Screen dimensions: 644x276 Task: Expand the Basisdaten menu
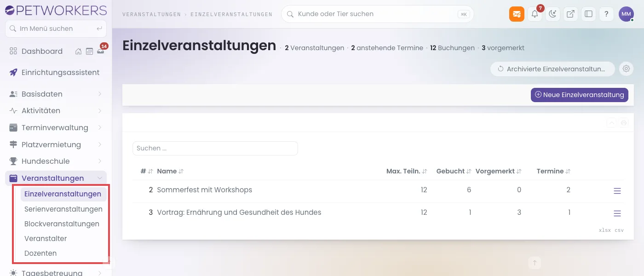coord(56,94)
